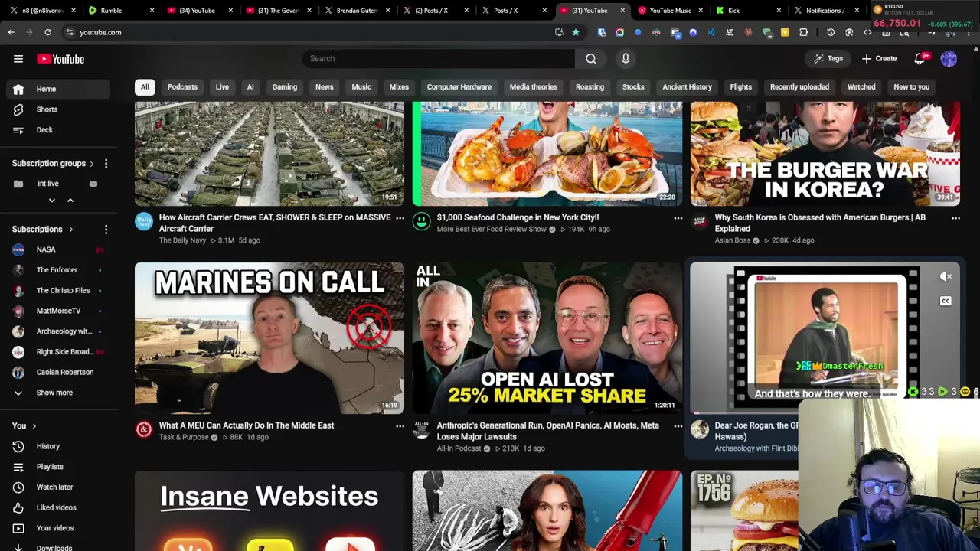Go to Home in the sidebar

point(58,89)
